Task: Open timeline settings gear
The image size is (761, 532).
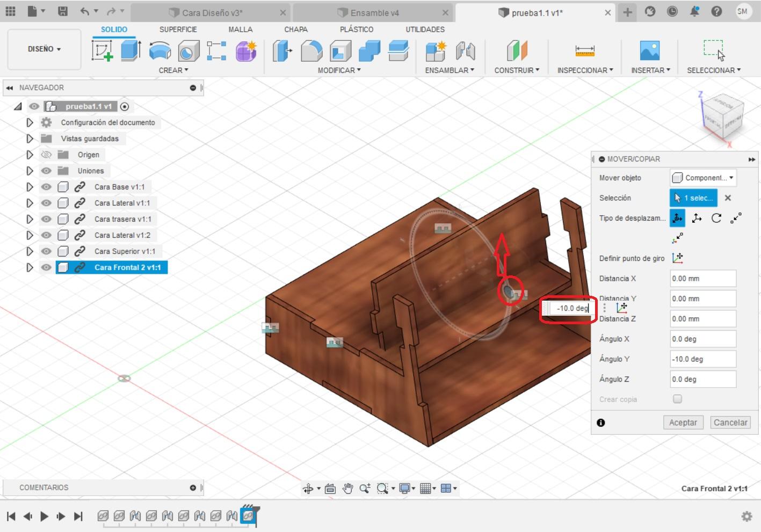Action: point(746,516)
